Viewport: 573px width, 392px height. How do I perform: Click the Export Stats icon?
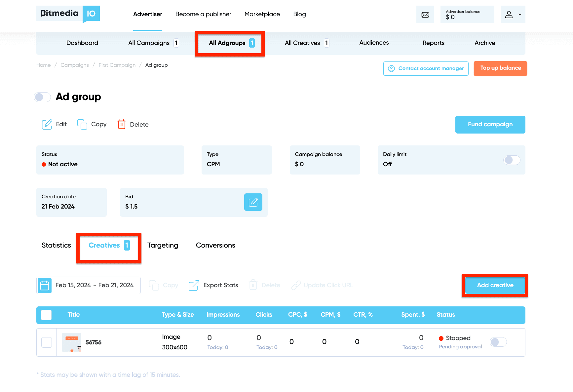[194, 285]
